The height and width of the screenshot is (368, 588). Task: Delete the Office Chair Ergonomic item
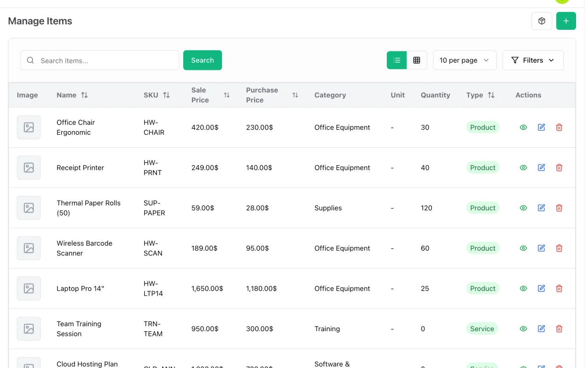[x=559, y=127]
